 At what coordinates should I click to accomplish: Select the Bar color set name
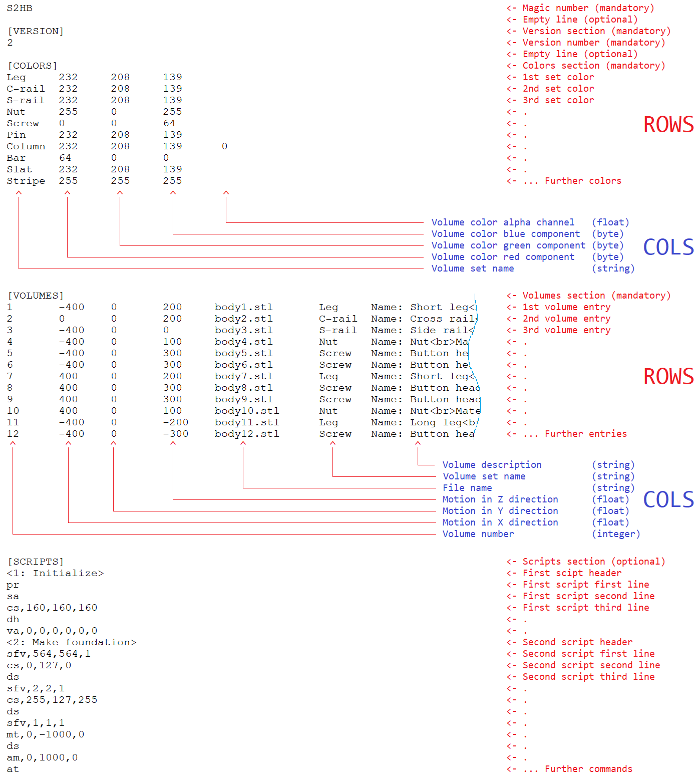click(16, 158)
